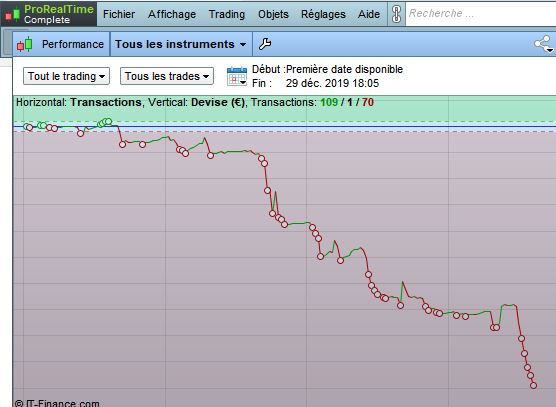Screen dimensions: 556x407
Task: Expand the Tous les trades dropdown
Action: 167,76
